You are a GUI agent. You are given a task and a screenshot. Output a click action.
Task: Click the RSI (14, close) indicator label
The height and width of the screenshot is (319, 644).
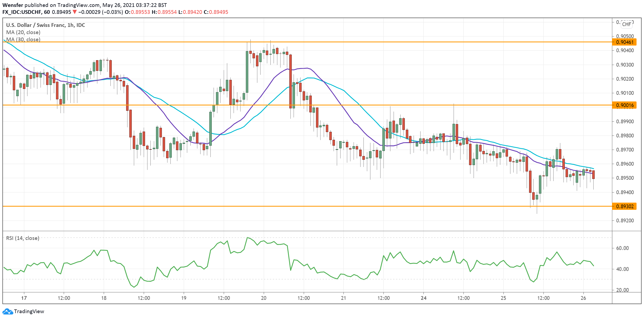[x=23, y=238]
